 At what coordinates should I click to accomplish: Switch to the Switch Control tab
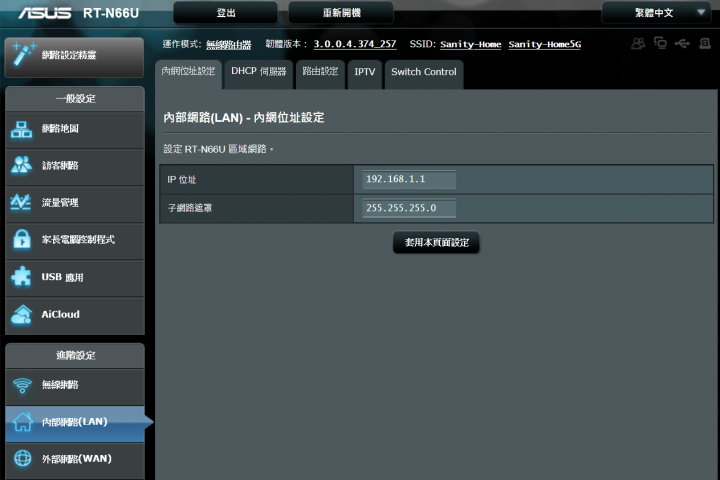pyautogui.click(x=424, y=72)
